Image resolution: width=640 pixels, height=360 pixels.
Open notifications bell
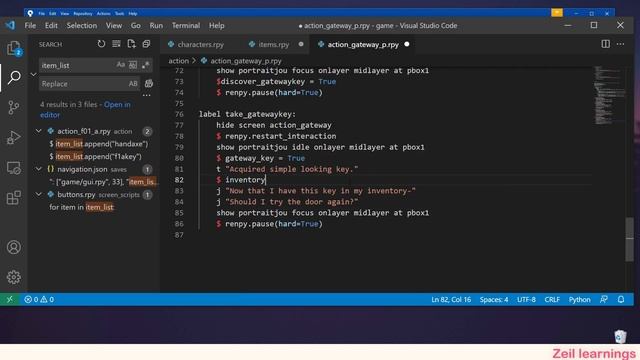tap(621, 300)
